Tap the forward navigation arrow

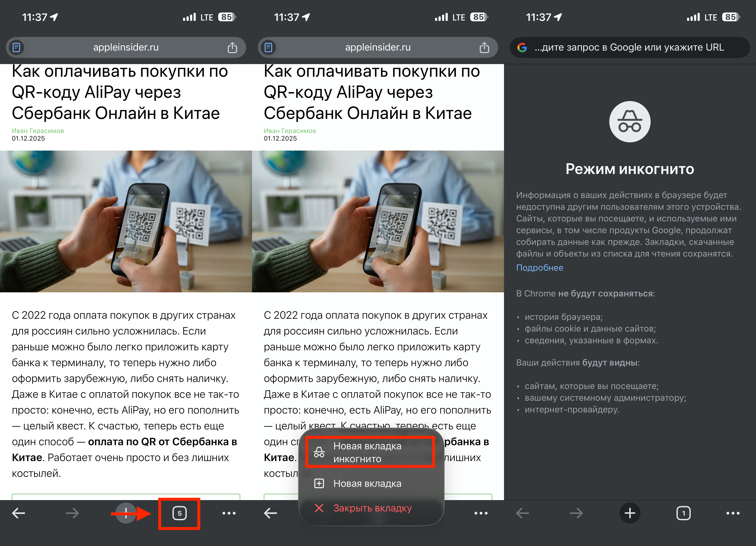pos(72,513)
